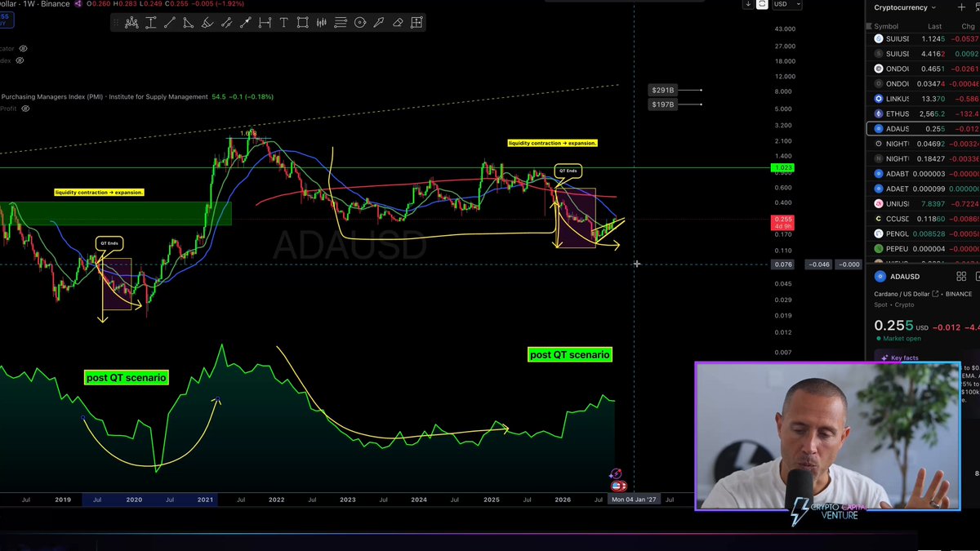Select the Text tool in drawing toolbar
Viewport: 980px width, 551px height.
click(283, 23)
